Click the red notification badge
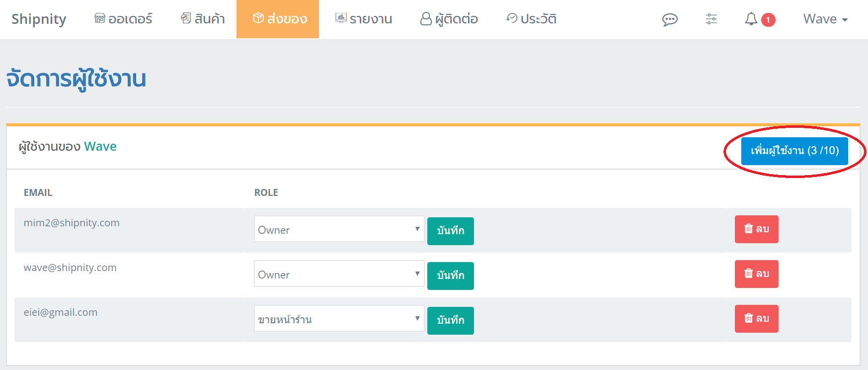Viewport: 868px width, 370px height. [768, 20]
